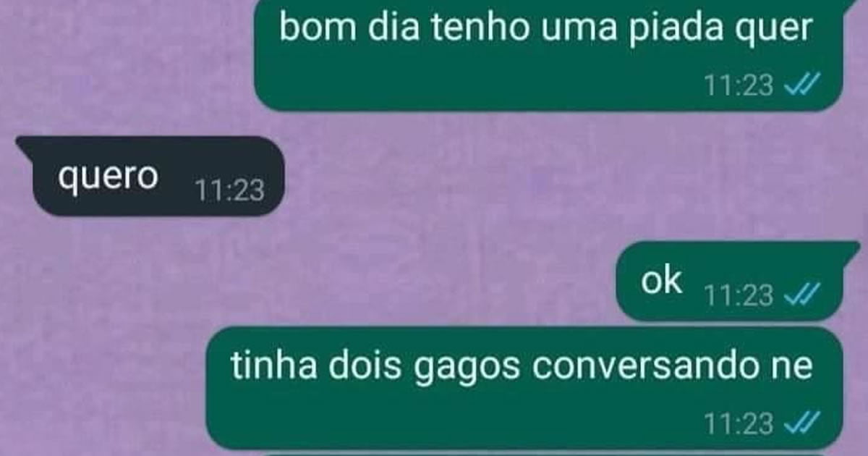Click the 11:23 timestamp on first sent message
Image resolution: width=868 pixels, height=456 pixels.
pos(739,86)
